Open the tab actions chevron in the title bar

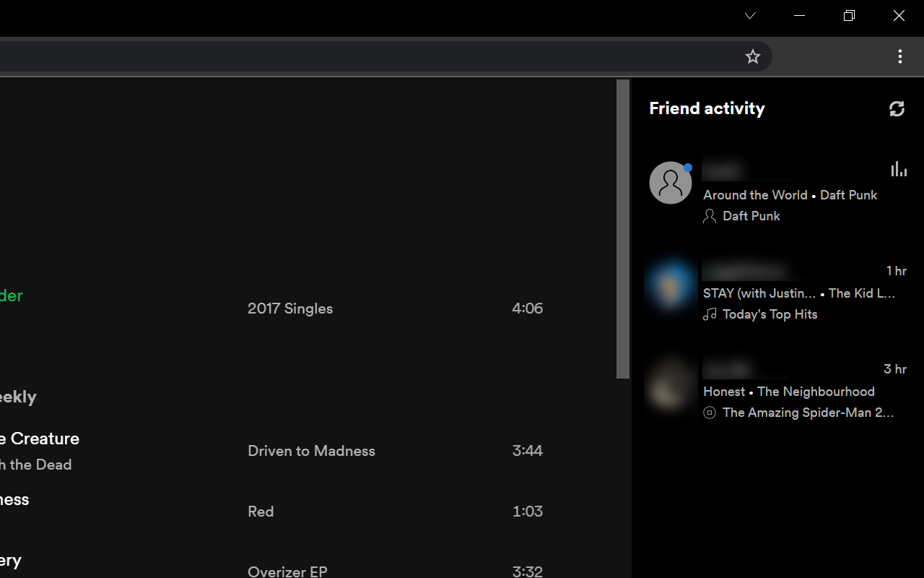pyautogui.click(x=749, y=16)
